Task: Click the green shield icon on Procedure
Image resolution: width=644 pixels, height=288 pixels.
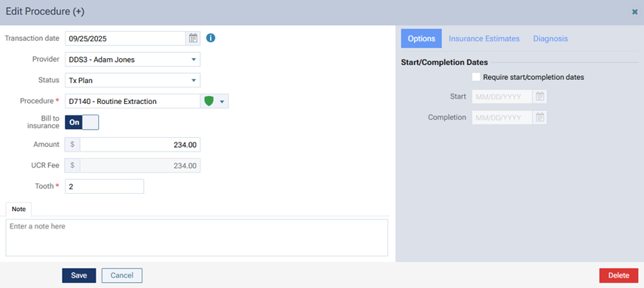Action: (x=209, y=101)
